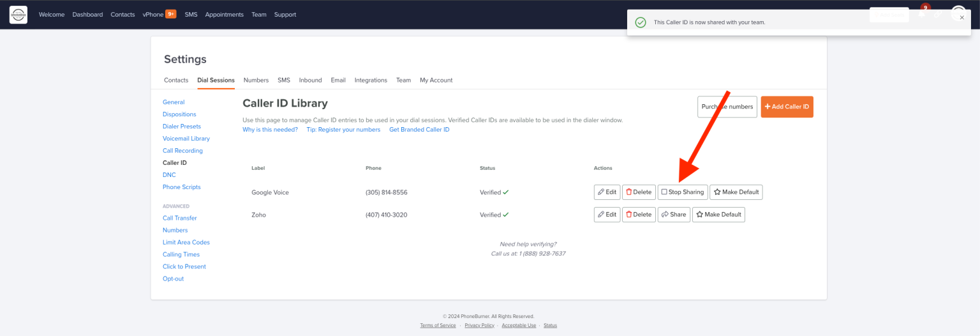This screenshot has height=336, width=980.
Task: Dismiss the Caller ID shared notification
Action: (962, 18)
